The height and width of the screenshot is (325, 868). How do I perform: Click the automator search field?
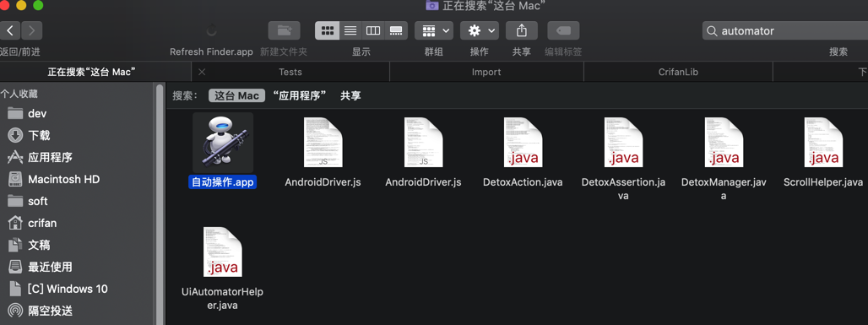click(785, 31)
